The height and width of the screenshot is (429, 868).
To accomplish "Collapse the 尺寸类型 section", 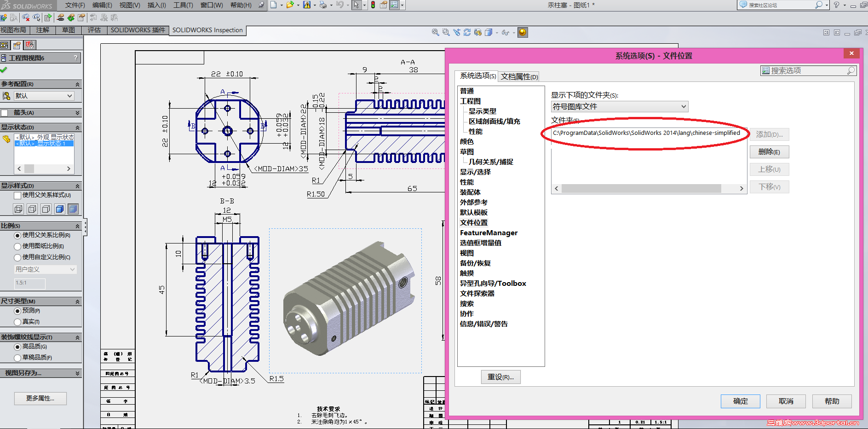I will coord(77,301).
